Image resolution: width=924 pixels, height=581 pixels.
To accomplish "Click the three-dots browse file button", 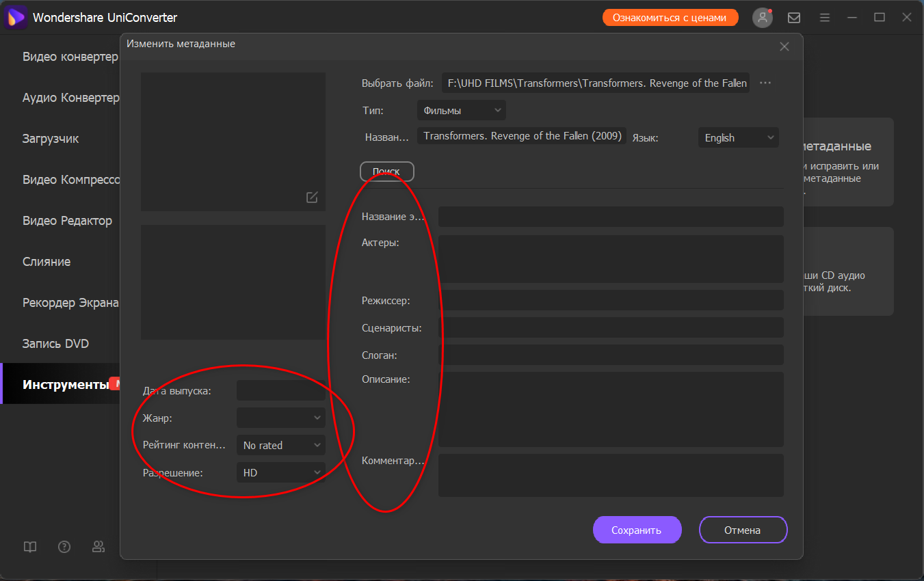I will click(x=765, y=83).
